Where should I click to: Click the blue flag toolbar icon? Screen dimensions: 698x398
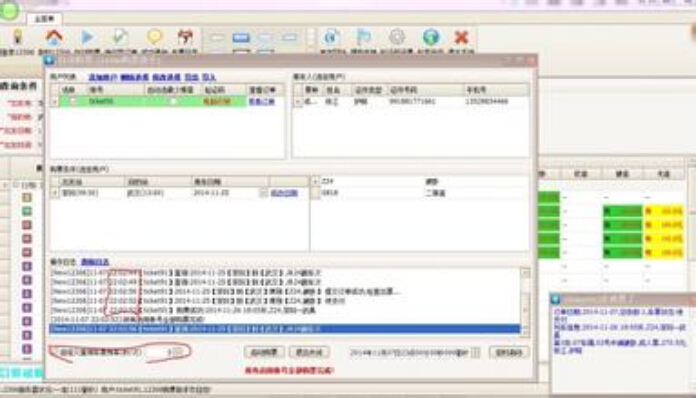[x=364, y=37]
